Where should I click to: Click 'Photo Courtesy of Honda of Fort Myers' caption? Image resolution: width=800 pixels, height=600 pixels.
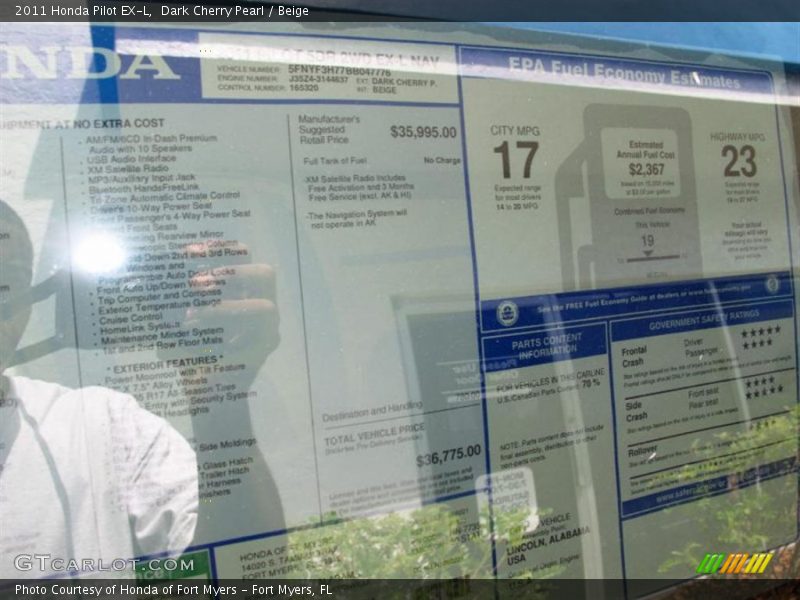tap(126, 590)
